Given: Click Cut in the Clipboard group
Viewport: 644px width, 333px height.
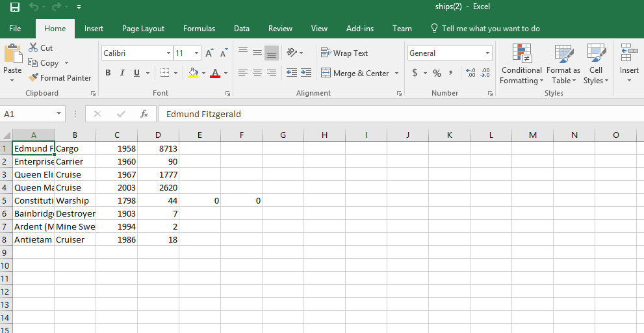Looking at the screenshot, I should [x=40, y=47].
